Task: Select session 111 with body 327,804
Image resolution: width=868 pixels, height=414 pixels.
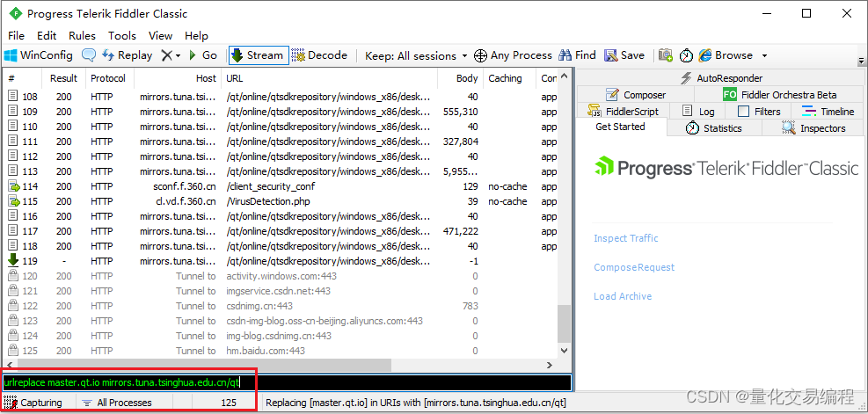Action: tap(282, 142)
